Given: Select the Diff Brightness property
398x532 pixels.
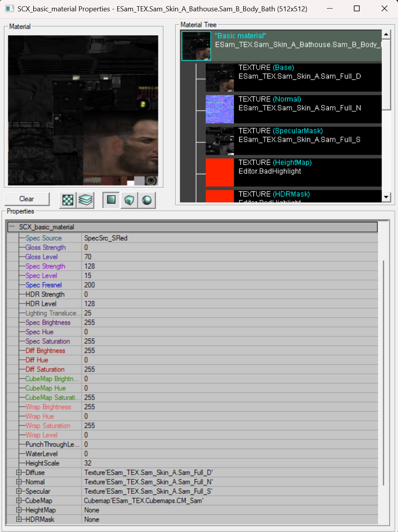Looking at the screenshot, I should click(45, 350).
